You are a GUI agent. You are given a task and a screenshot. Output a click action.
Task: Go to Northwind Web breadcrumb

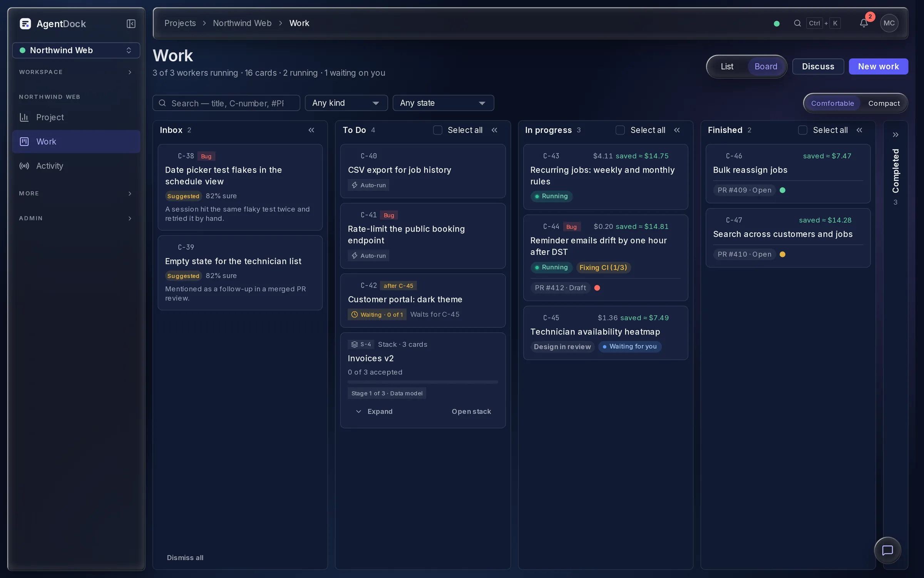coord(242,23)
